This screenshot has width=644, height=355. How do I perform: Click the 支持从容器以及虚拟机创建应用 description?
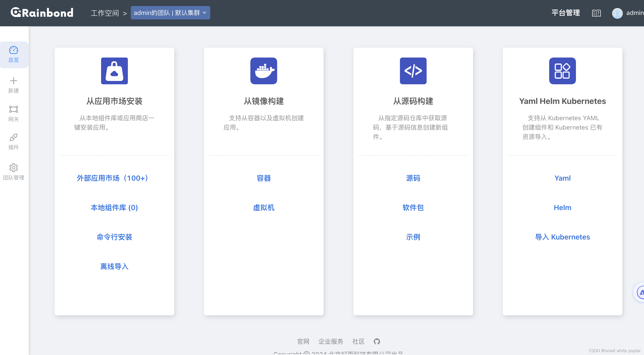(264, 123)
